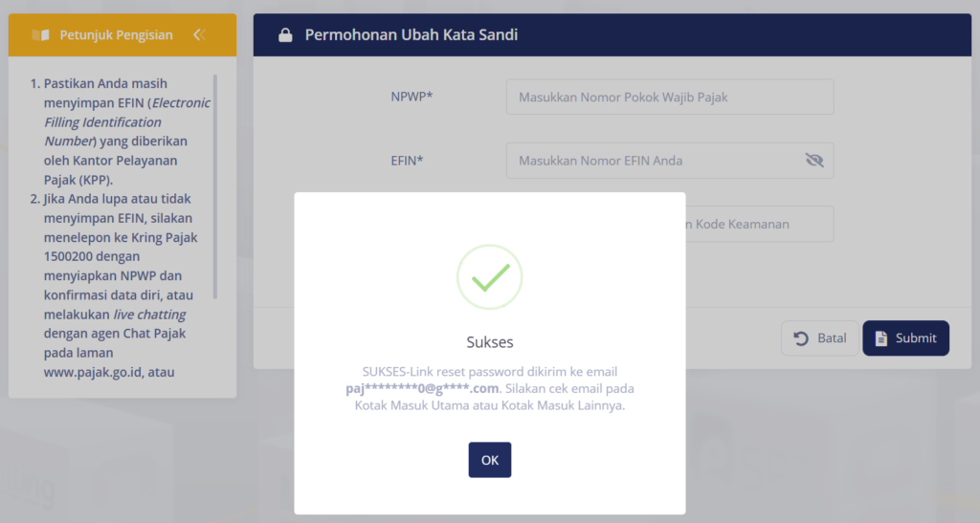Image resolution: width=980 pixels, height=523 pixels.
Task: Collapse the Petunjuk Pengisian panel
Action: click(199, 35)
